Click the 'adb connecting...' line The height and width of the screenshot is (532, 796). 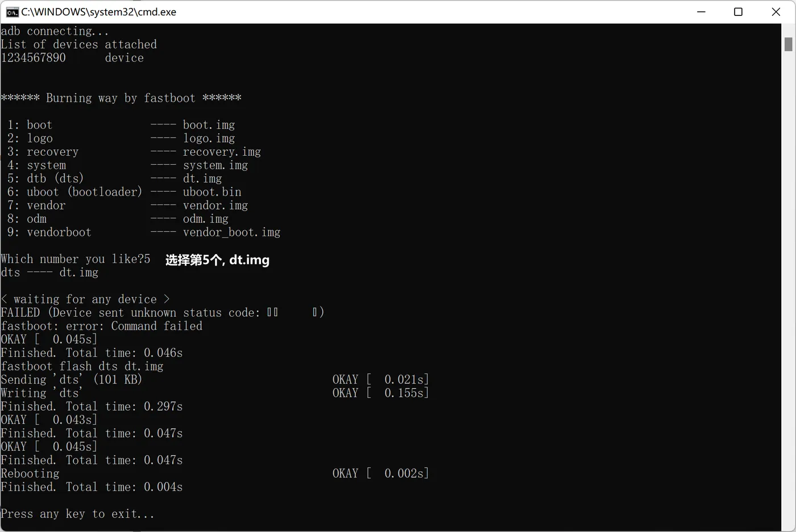pyautogui.click(x=55, y=31)
